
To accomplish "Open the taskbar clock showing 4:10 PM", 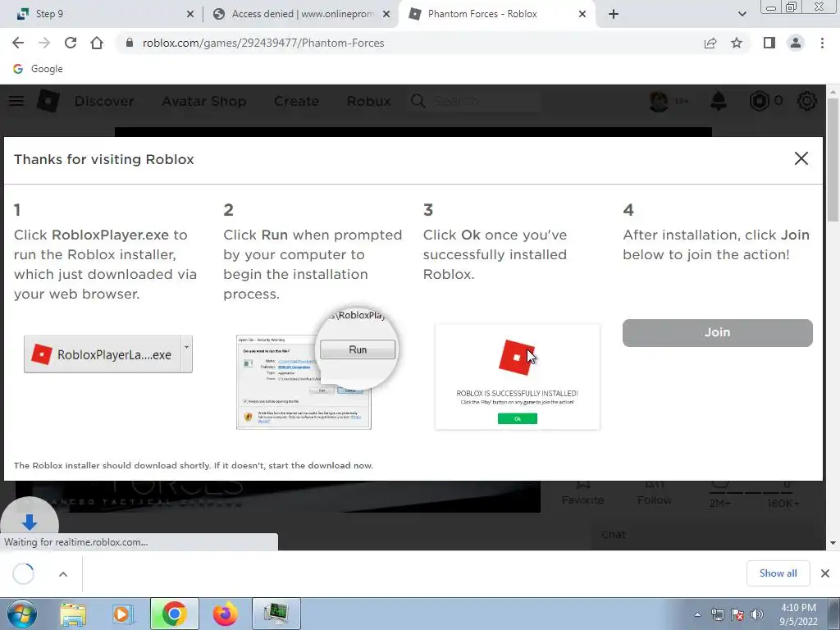I will coord(798,614).
